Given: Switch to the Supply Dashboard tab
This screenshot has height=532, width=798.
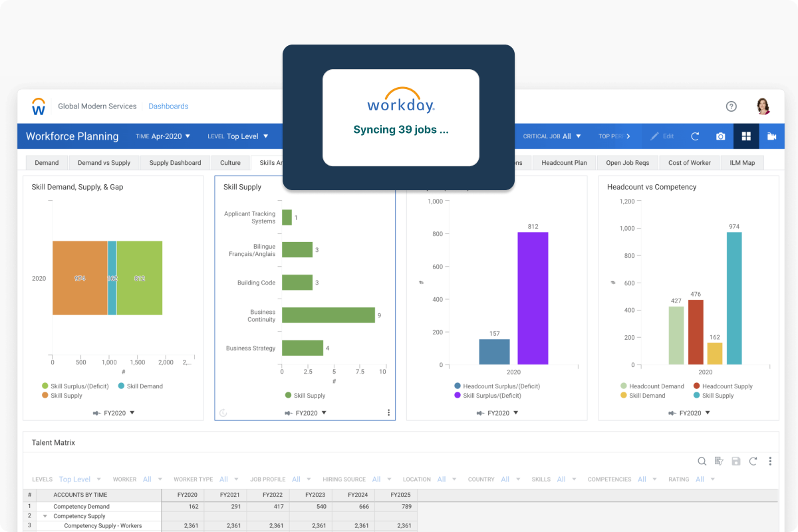Looking at the screenshot, I should click(x=175, y=163).
